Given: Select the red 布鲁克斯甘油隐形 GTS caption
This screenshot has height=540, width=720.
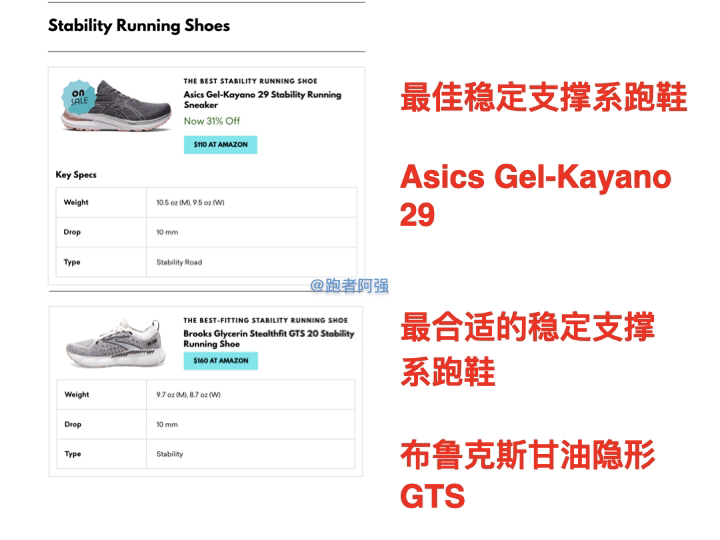Looking at the screenshot, I should tap(528, 475).
